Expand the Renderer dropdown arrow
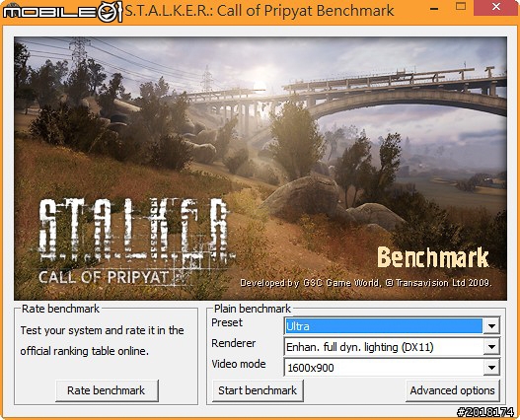 click(491, 347)
